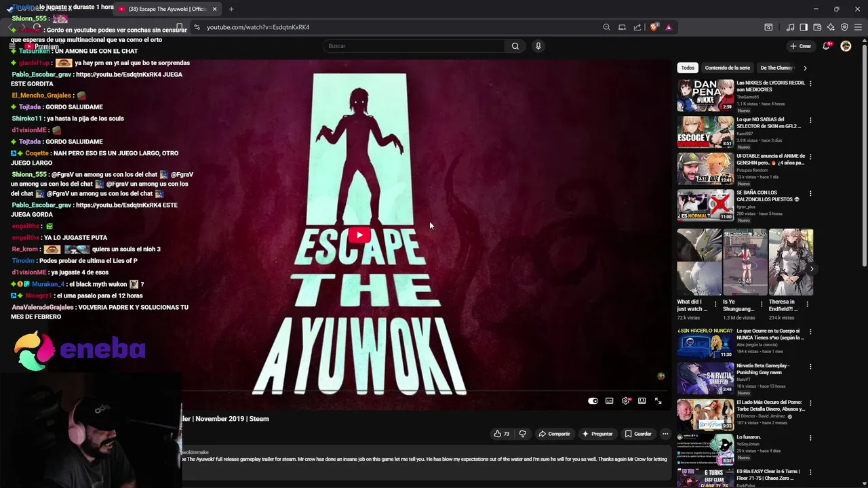The height and width of the screenshot is (488, 868).
Task: Open a new browser tab
Action: [231, 9]
